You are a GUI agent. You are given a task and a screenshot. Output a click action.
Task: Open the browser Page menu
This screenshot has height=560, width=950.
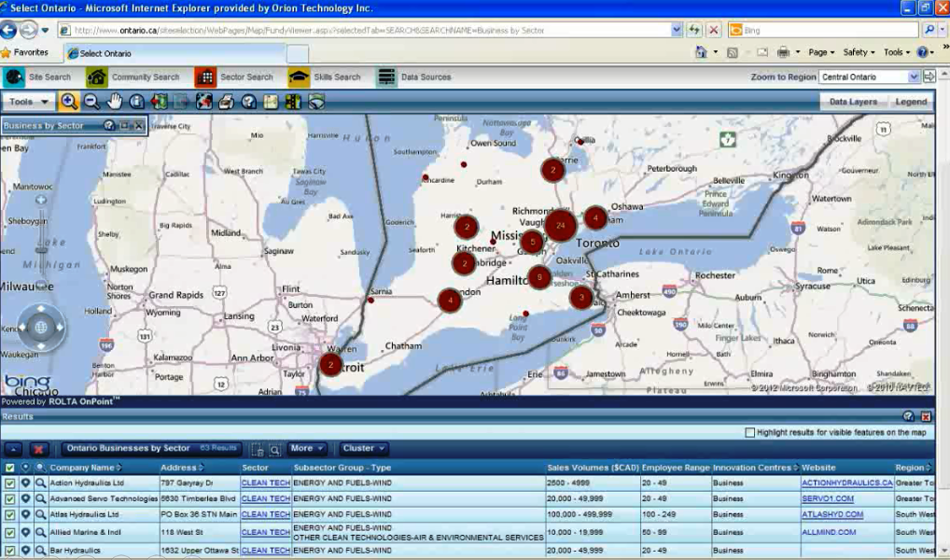pyautogui.click(x=821, y=52)
